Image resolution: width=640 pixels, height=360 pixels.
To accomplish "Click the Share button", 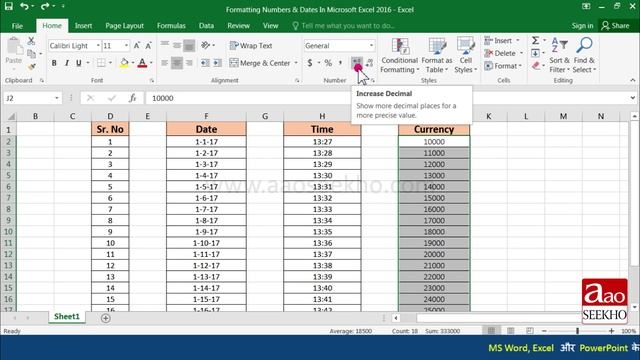I will pyautogui.click(x=616, y=26).
